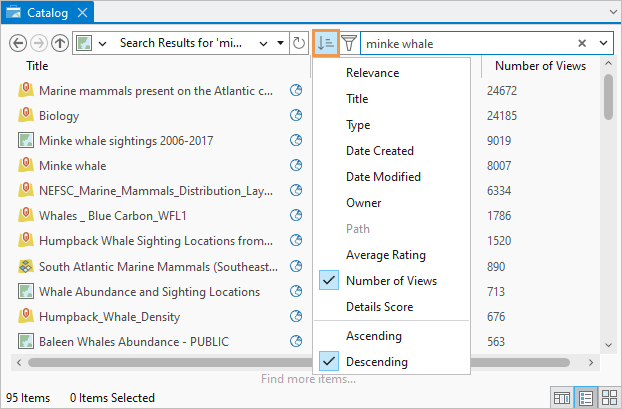Viewport: 622px width, 409px height.
Task: Expand the location path dropdown arrow
Action: pyautogui.click(x=279, y=44)
